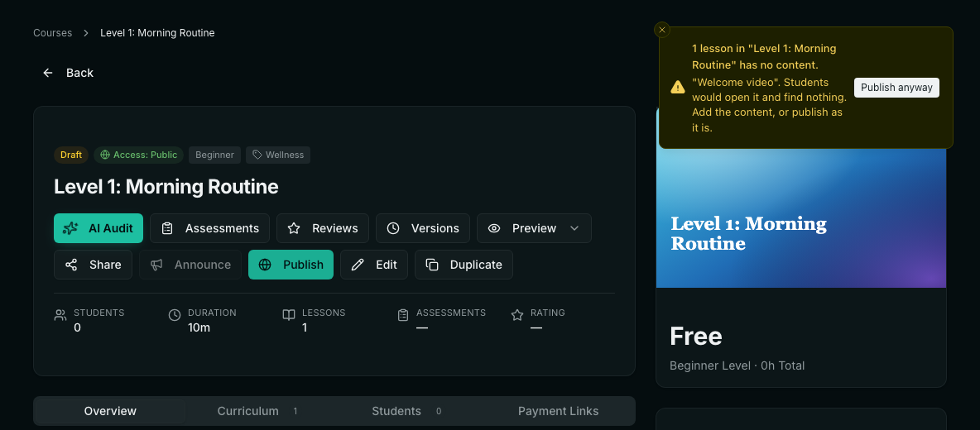Publish the course with the globe button
Screen dimensions: 980x430
(x=291, y=265)
